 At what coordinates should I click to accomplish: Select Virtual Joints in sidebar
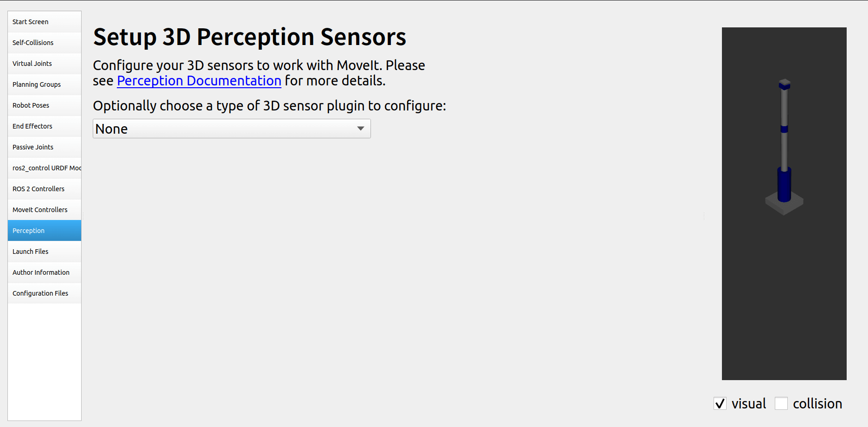coord(44,64)
